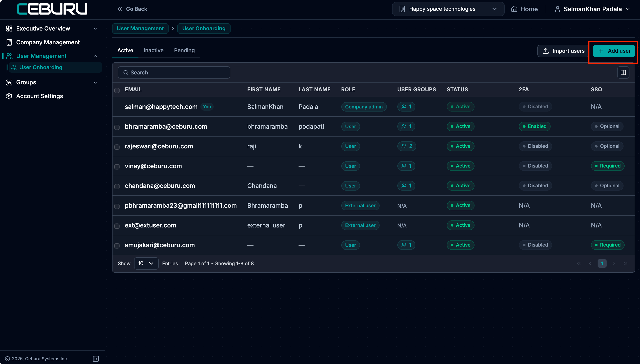Click the External user badge for ext@extuser.com
This screenshot has width=640, height=364.
pyautogui.click(x=360, y=225)
